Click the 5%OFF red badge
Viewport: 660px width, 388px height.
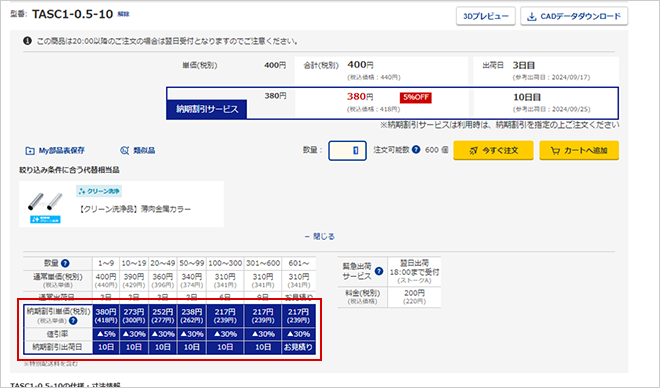pyautogui.click(x=415, y=98)
